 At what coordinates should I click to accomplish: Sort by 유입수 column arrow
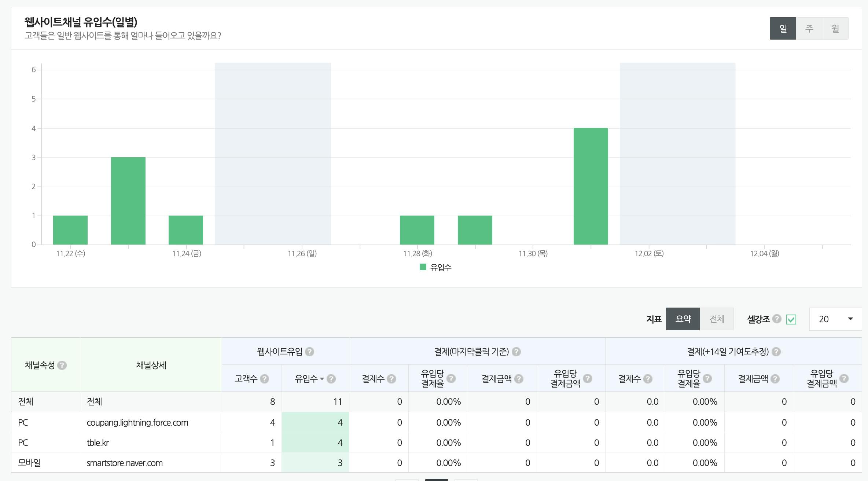pyautogui.click(x=322, y=379)
